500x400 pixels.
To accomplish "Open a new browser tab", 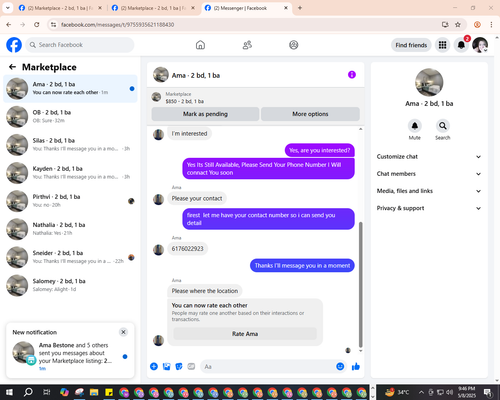I will [x=300, y=8].
